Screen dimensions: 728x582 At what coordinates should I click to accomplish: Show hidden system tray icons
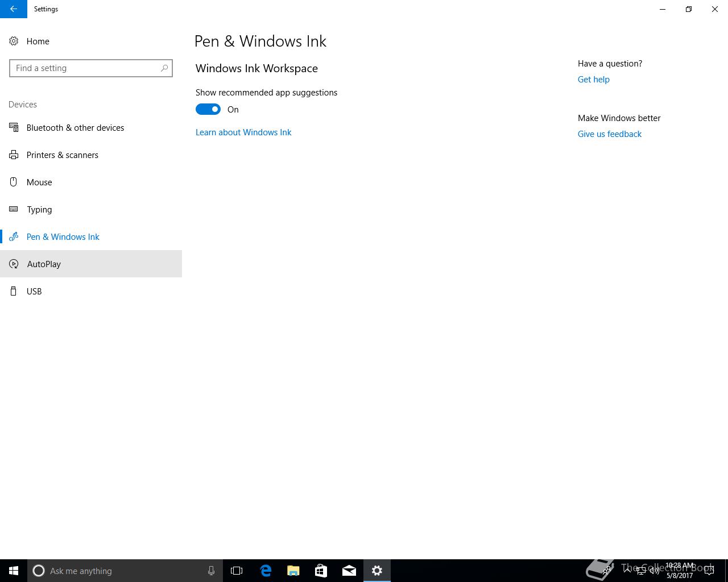click(x=627, y=571)
